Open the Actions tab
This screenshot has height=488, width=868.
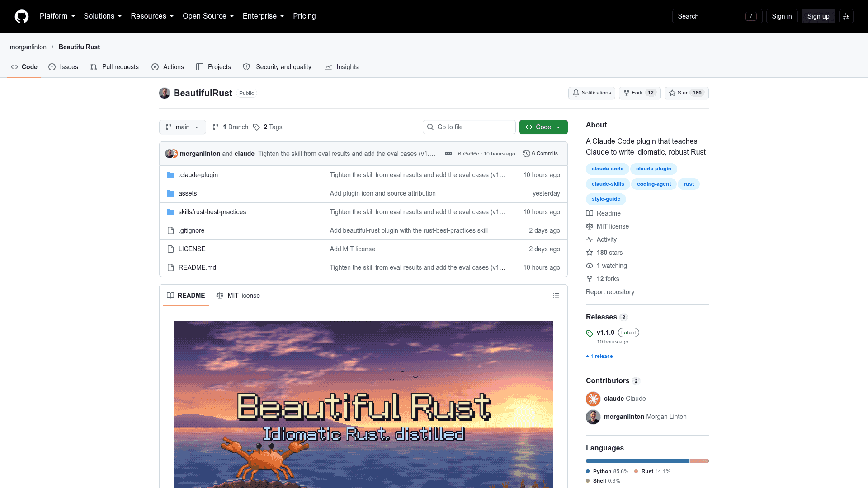pyautogui.click(x=168, y=67)
